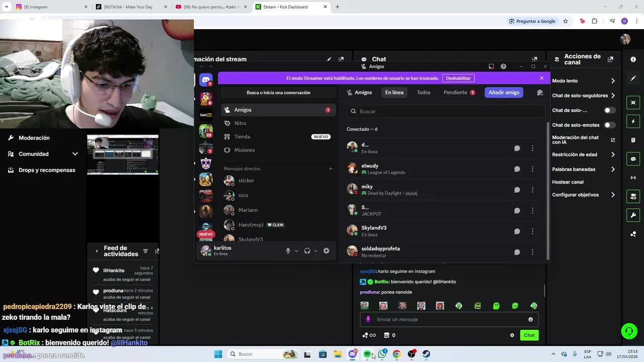Click Discord friends Buscar search field

[446, 112]
